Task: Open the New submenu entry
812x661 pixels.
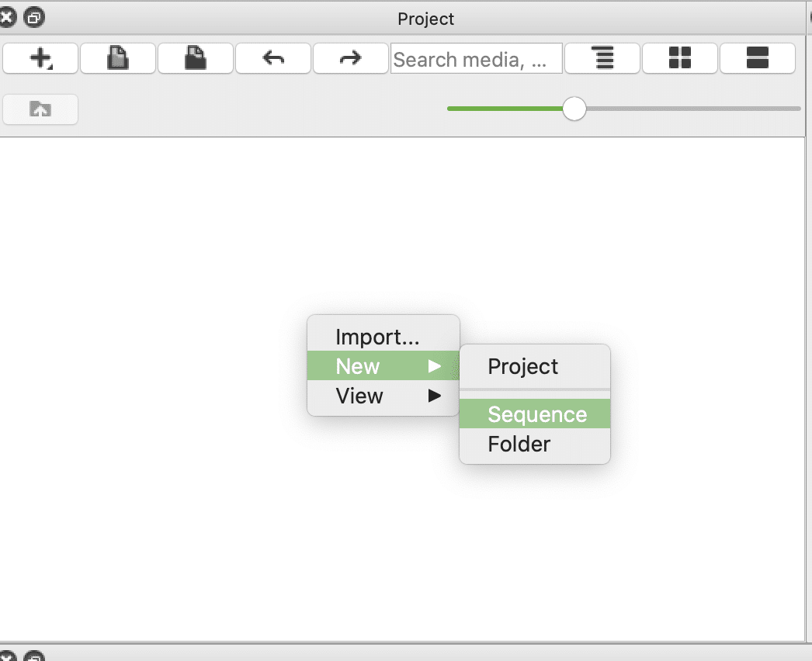Action: pos(383,366)
